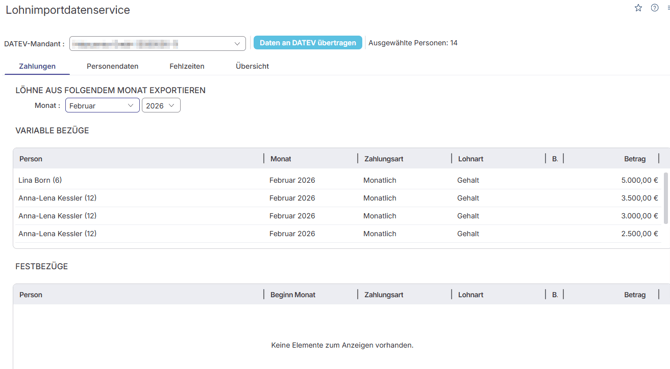Select Anna-Lena Kessler row with 3.000,00 €
Viewport: 670px width, 369px height.
[x=338, y=216]
